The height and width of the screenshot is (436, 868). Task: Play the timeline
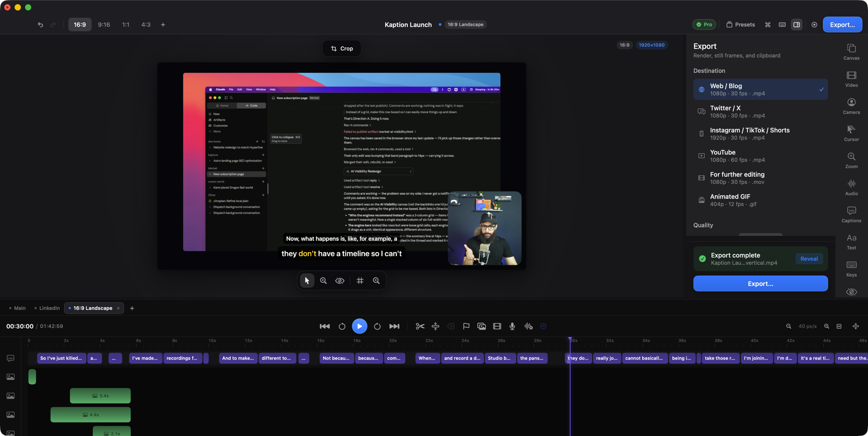(x=359, y=326)
